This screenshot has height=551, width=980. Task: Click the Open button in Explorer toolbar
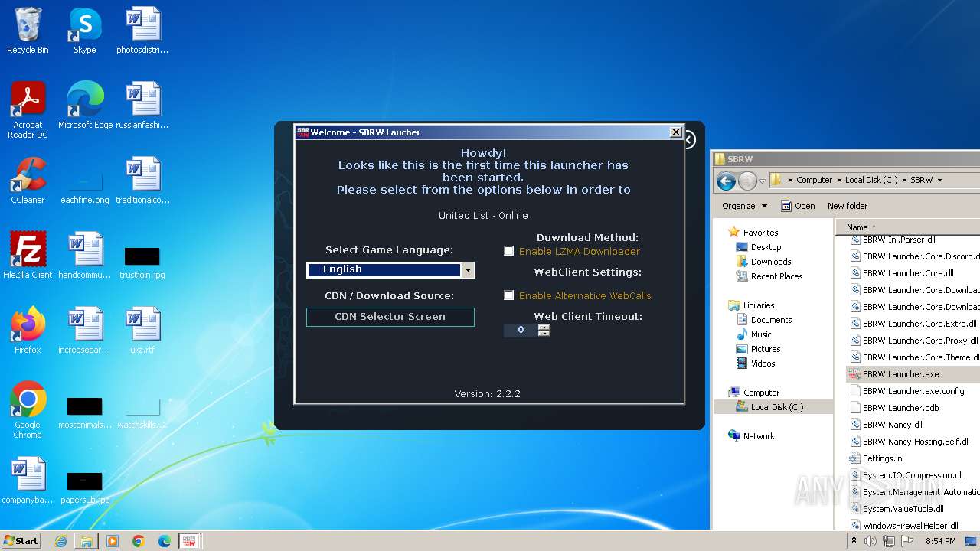click(x=797, y=206)
